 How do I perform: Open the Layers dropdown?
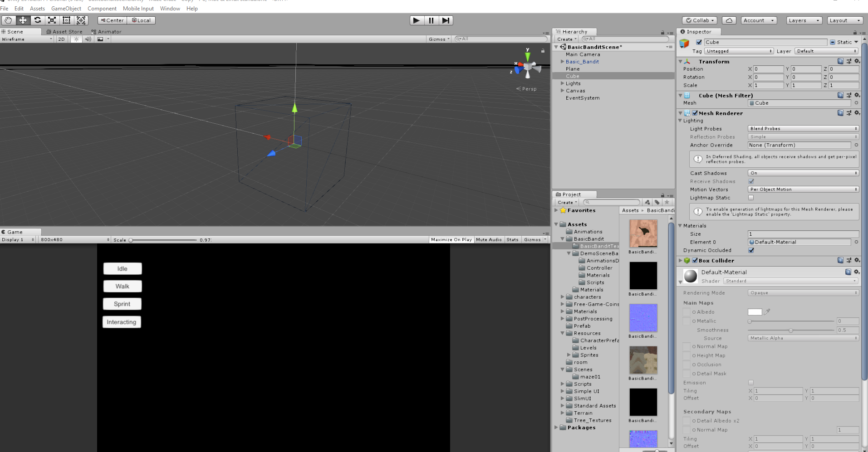tap(804, 20)
